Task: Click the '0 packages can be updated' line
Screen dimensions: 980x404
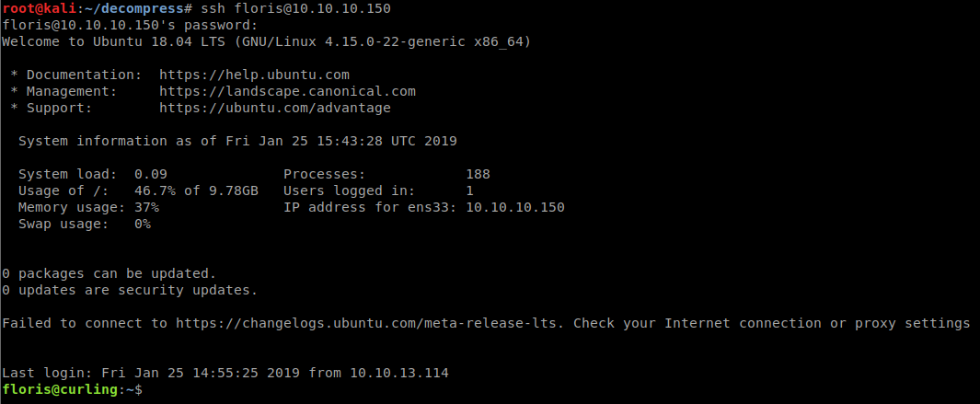Action: point(109,273)
